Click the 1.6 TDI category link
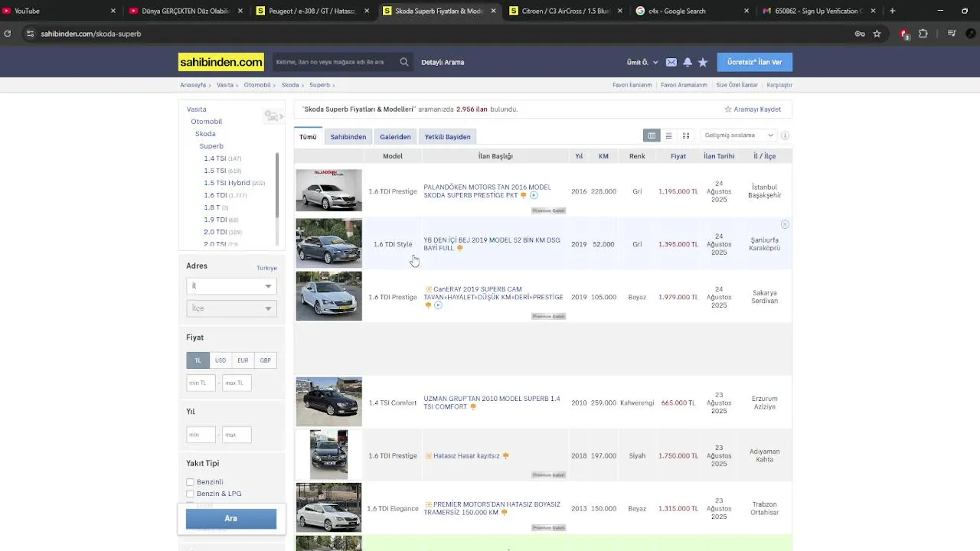 point(215,195)
